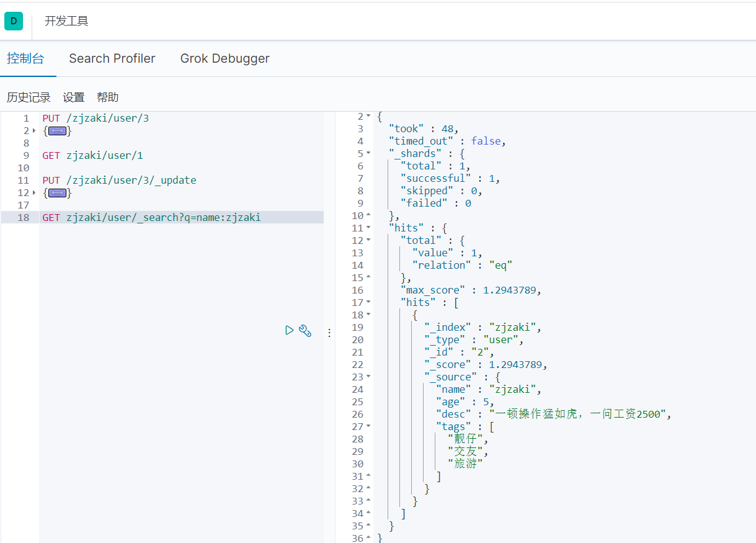This screenshot has width=756, height=543.
Task: Click the "value" : 1 line
Action: [448, 253]
